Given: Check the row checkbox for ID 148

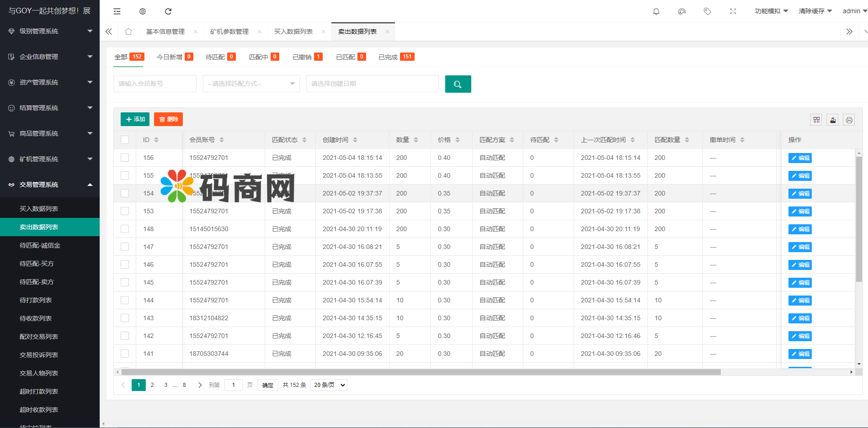Looking at the screenshot, I should pos(125,228).
